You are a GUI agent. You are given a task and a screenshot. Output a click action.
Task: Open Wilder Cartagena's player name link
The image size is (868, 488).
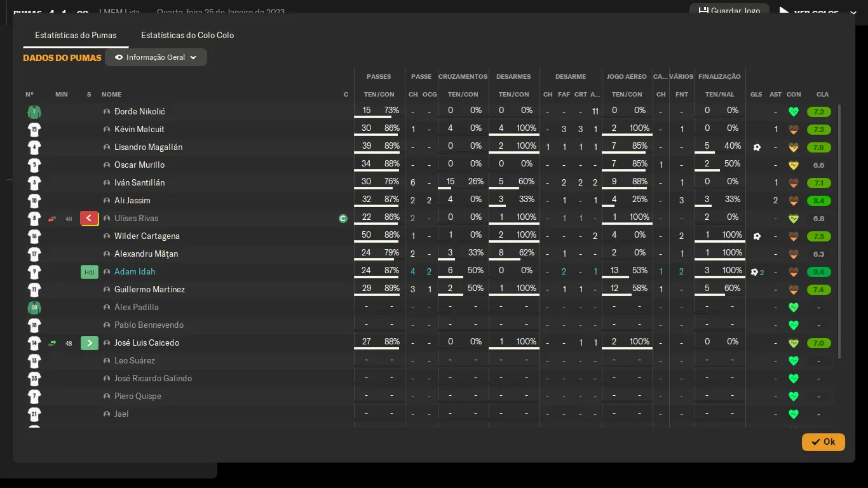coord(147,236)
